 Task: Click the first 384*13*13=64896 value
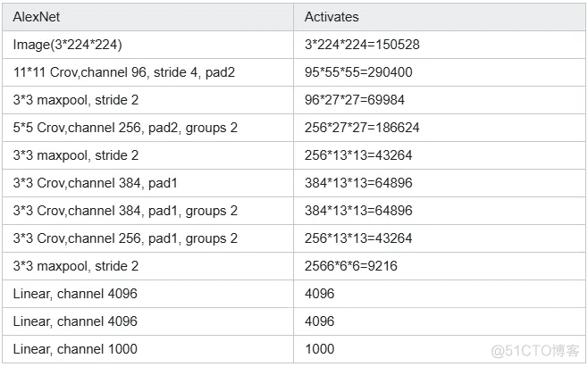(358, 183)
